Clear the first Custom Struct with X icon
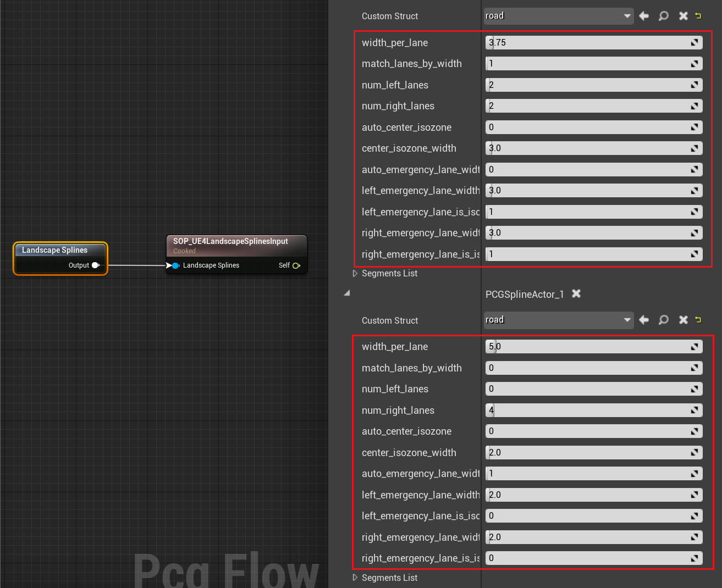Viewport: 722px width, 588px height. [x=683, y=16]
